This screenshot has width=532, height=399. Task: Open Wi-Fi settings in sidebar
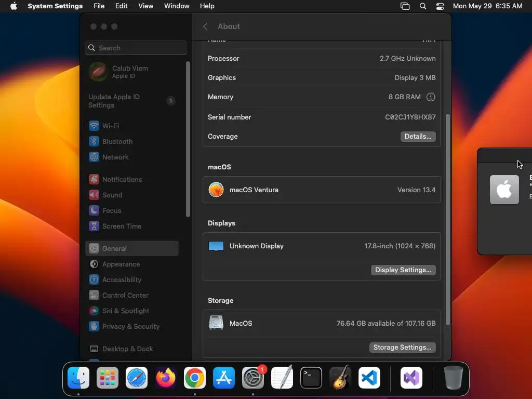tap(131, 126)
